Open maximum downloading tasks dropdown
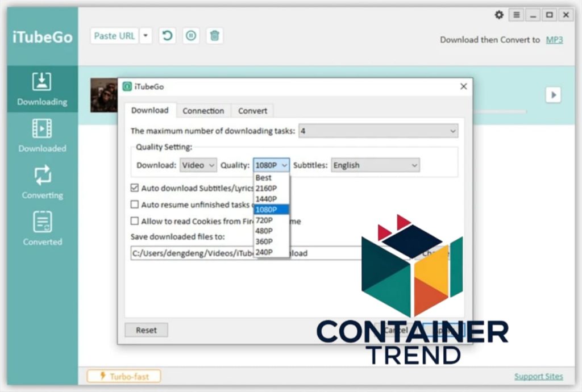 pos(378,131)
